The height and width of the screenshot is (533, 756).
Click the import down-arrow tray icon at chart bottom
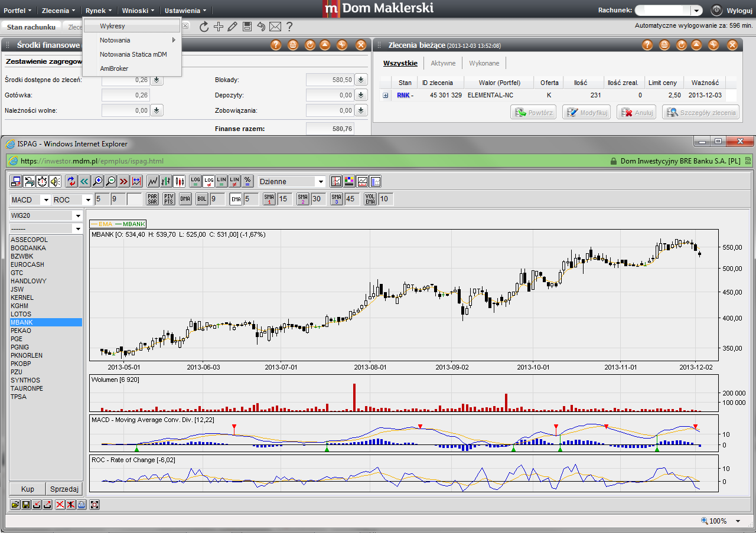pyautogui.click(x=37, y=505)
